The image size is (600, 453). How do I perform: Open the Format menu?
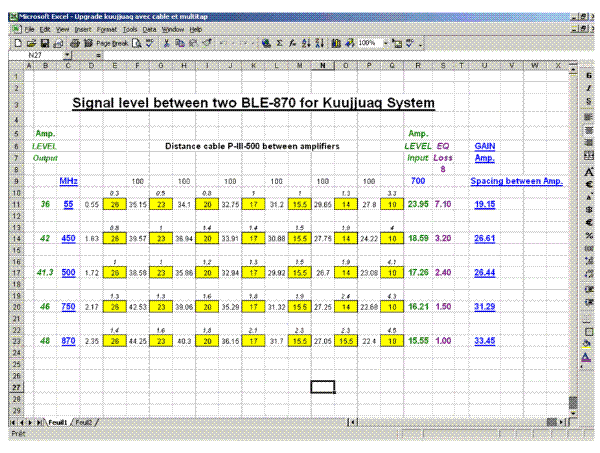pyautogui.click(x=106, y=29)
